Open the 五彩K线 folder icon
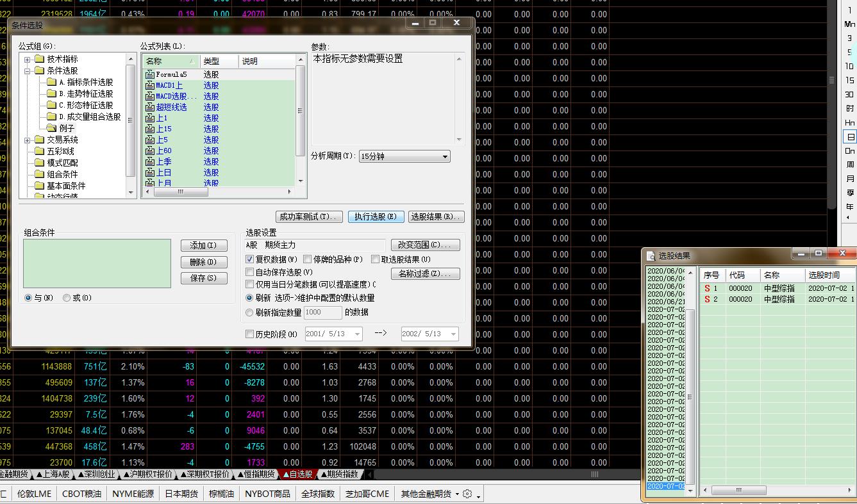This screenshot has height=504, width=857. (39, 151)
